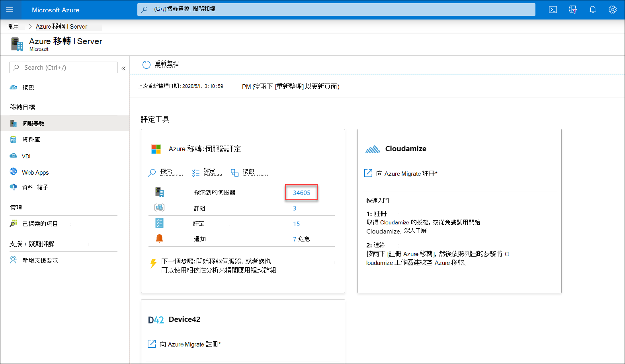This screenshot has width=625, height=364.
Task: Click 探索 discover button in server assessment
Action: click(x=165, y=172)
